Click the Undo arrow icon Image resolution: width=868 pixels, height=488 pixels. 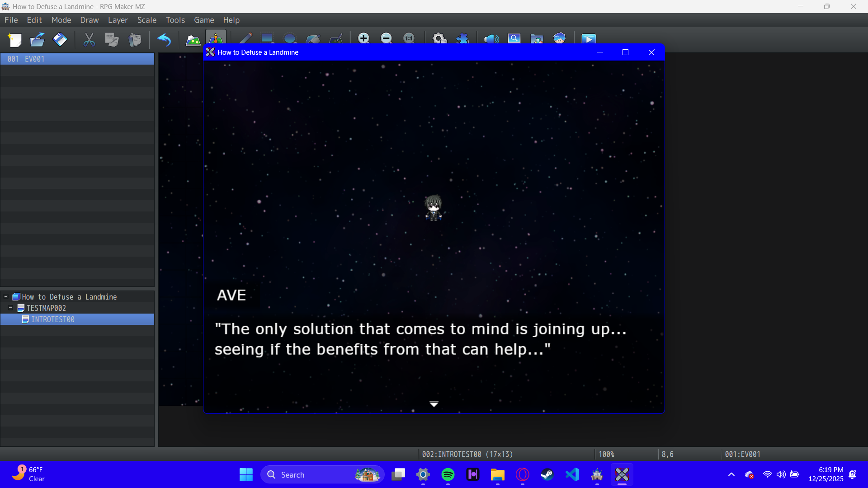pos(164,40)
